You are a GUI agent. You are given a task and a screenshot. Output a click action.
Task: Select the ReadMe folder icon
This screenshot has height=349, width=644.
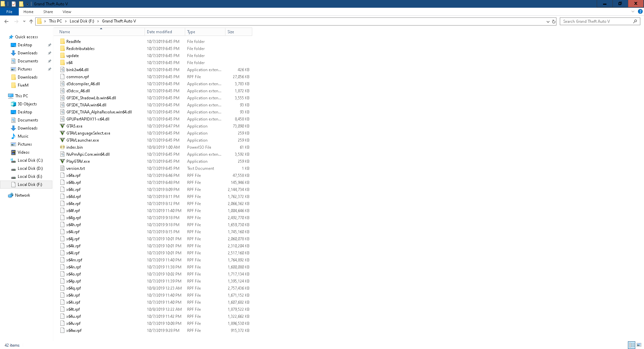[62, 42]
